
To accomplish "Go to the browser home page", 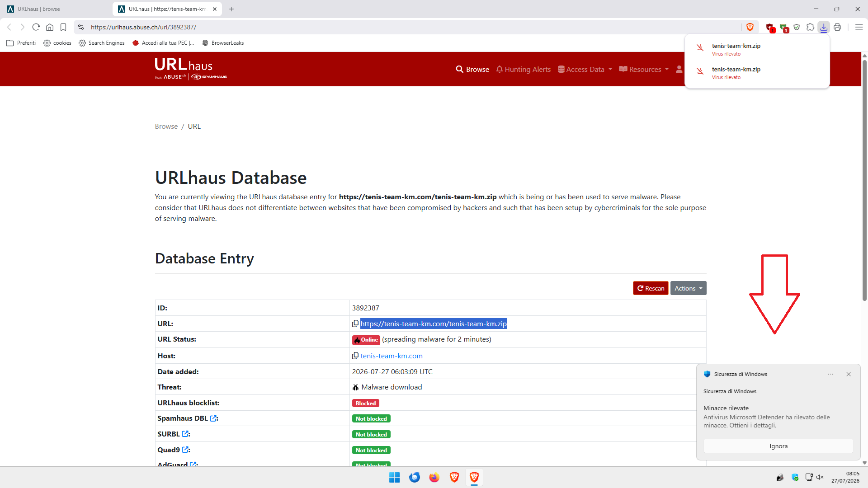I will tap(50, 27).
